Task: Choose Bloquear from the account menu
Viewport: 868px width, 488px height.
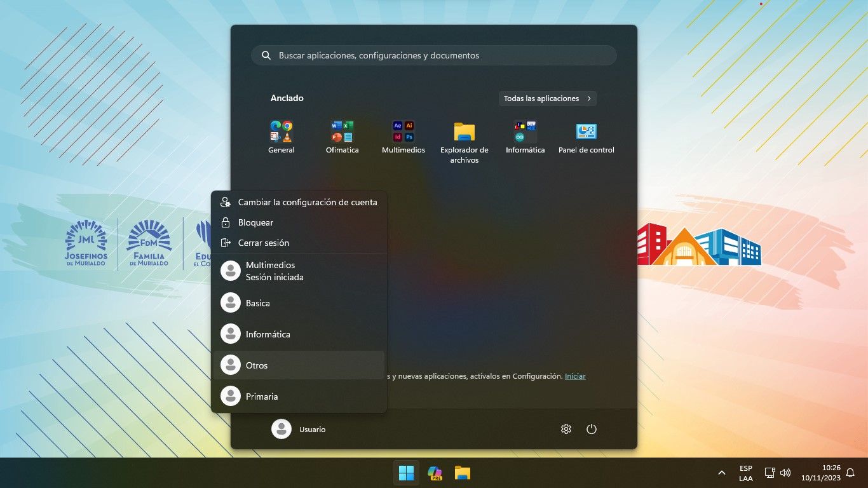Action: pyautogui.click(x=299, y=222)
